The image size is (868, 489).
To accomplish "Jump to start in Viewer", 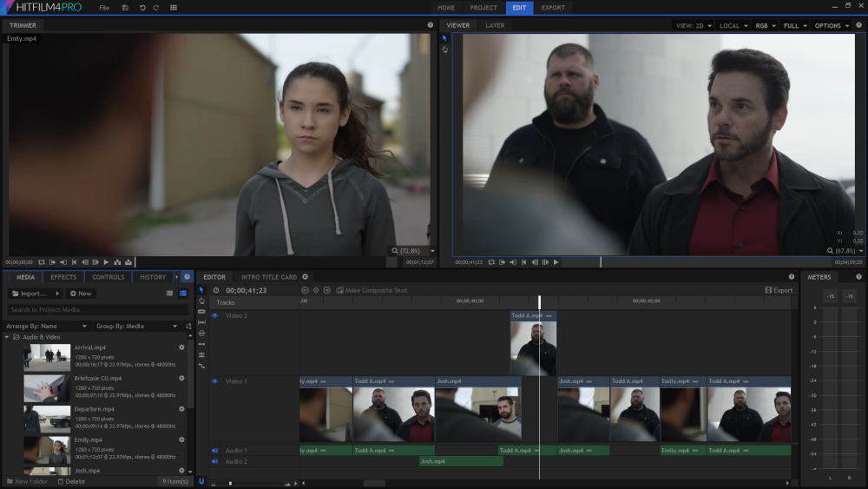I will tap(523, 262).
